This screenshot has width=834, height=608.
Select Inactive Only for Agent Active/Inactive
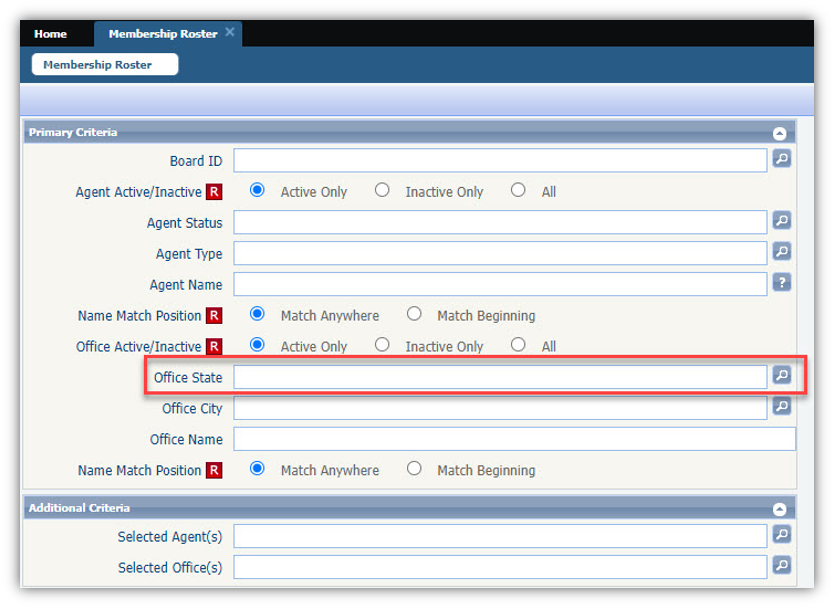coord(382,190)
